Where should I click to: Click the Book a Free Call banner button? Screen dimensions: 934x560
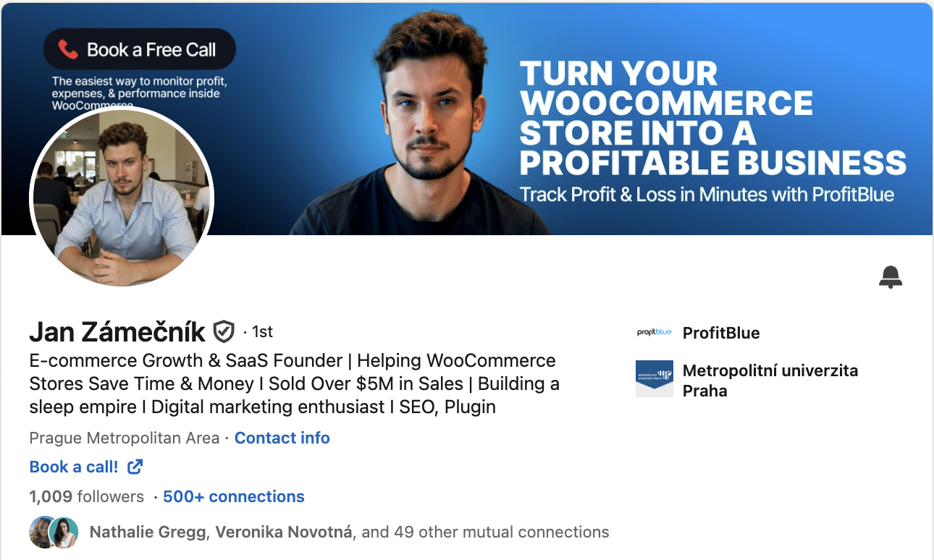140,49
